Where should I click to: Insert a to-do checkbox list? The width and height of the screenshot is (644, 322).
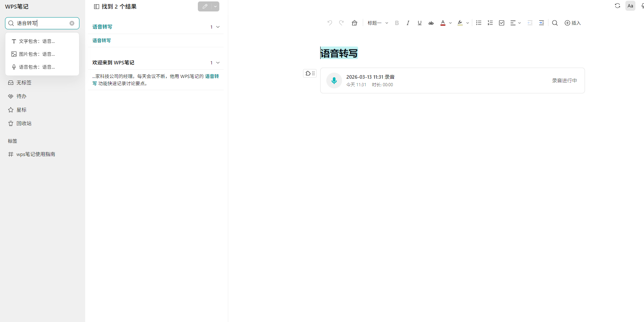tap(502, 23)
